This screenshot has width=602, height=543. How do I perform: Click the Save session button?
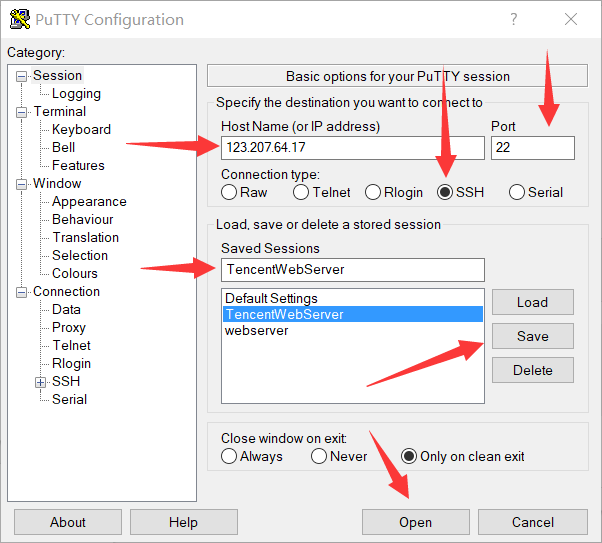click(x=533, y=336)
